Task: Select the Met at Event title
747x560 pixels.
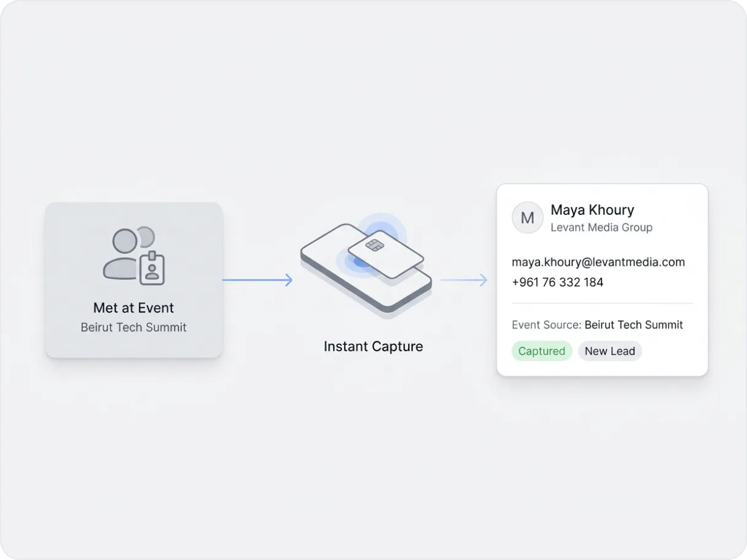Action: (133, 308)
